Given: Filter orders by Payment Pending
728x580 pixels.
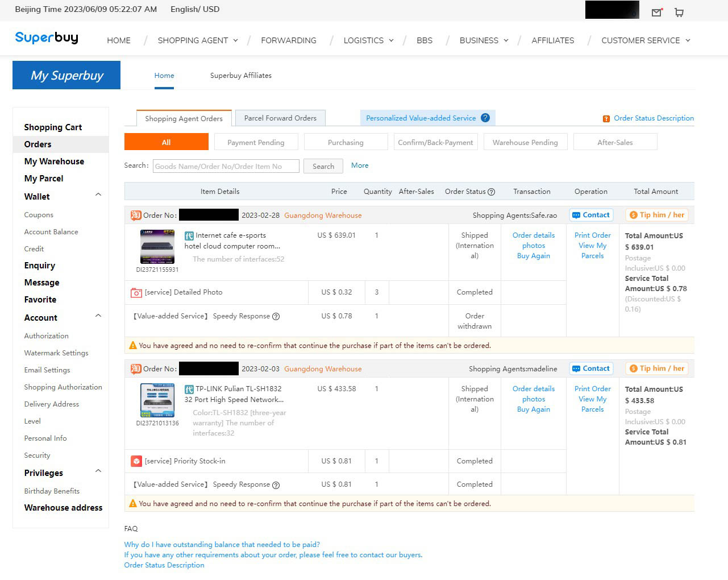Looking at the screenshot, I should [256, 142].
